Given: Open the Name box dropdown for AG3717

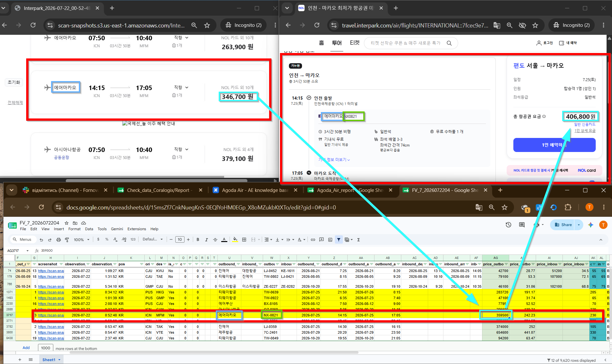Looking at the screenshot, I should tap(27, 251).
